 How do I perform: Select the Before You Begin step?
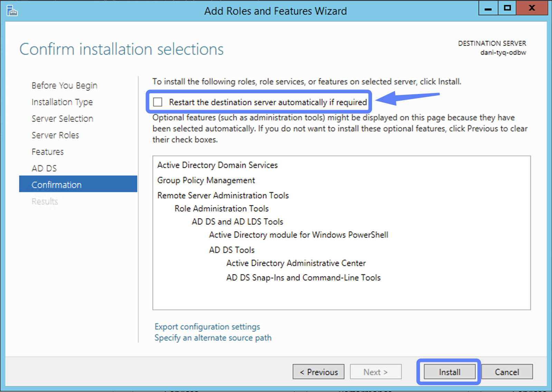64,85
